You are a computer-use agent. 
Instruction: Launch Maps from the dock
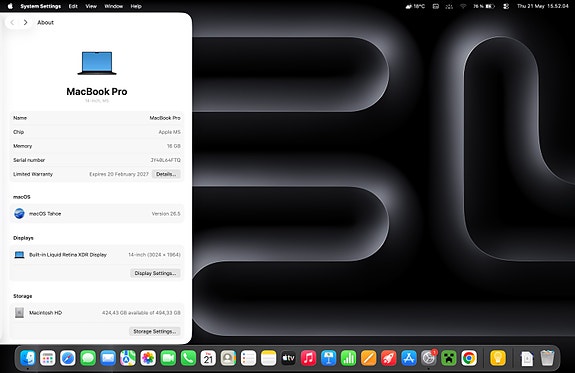click(128, 358)
